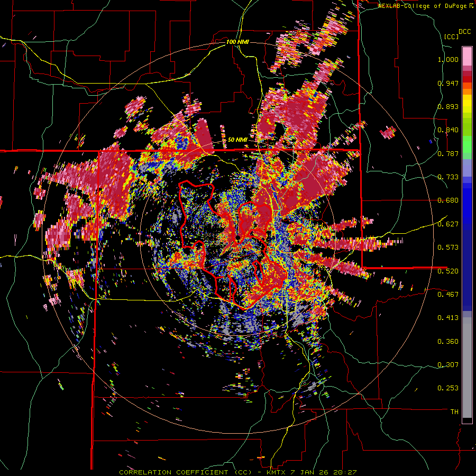Click the DCC product label above legend
This screenshot has width=476, height=476.
(x=464, y=32)
